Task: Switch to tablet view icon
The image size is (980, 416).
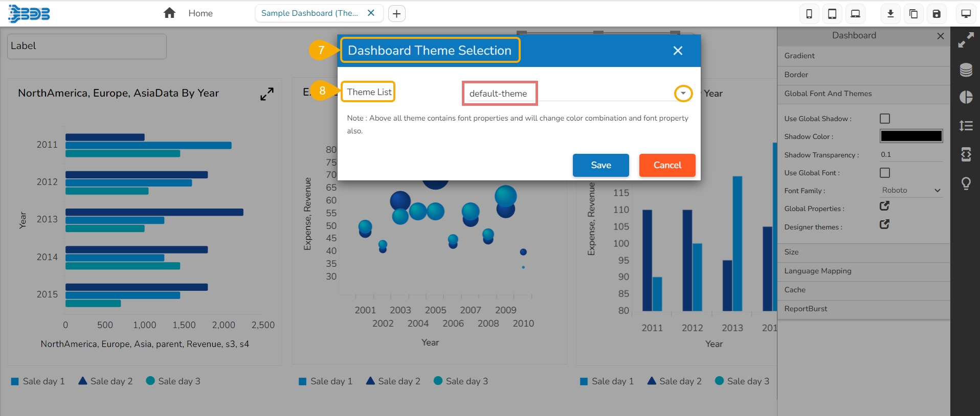Action: [x=832, y=14]
